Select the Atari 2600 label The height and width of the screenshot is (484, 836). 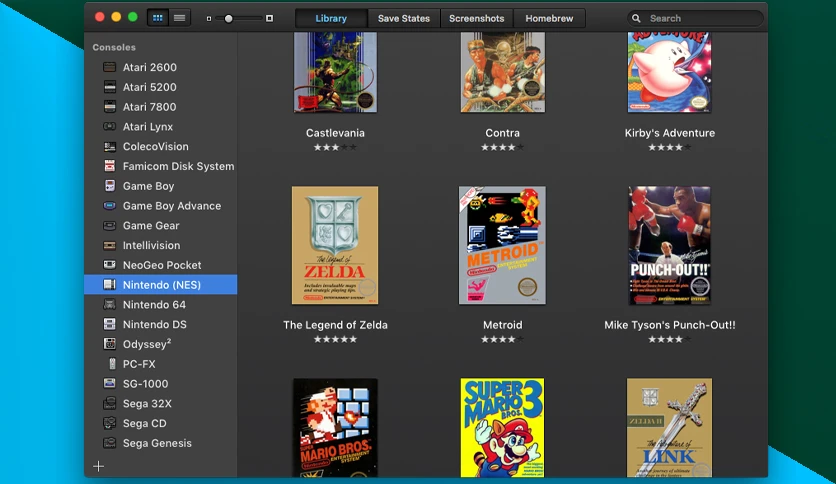pyautogui.click(x=150, y=67)
